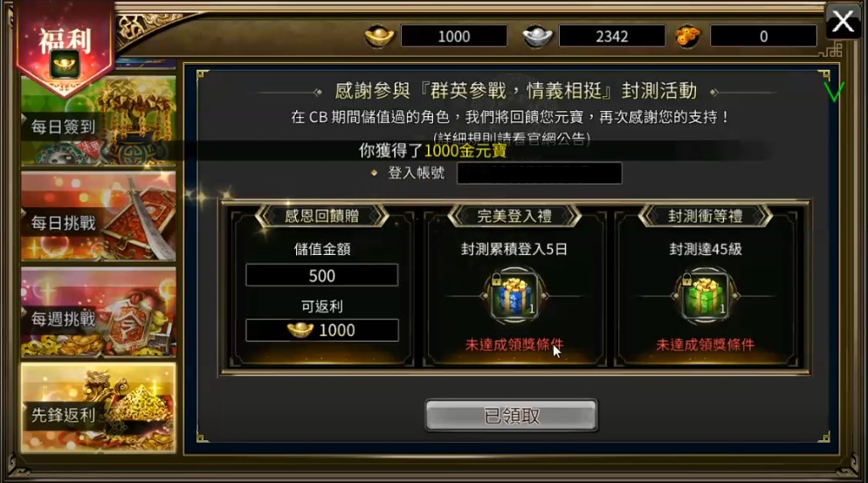Click the copper coins currency icon
Image resolution: width=868 pixels, height=483 pixels.
coord(687,37)
